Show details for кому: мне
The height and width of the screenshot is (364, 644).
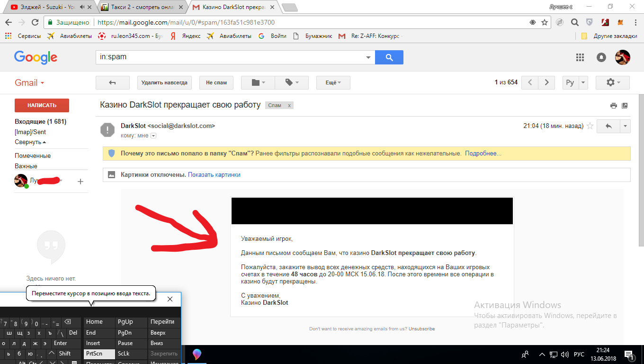[153, 136]
